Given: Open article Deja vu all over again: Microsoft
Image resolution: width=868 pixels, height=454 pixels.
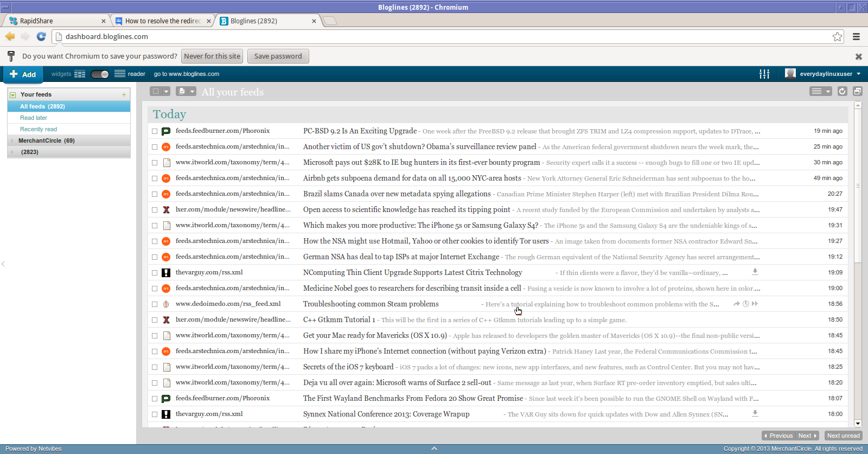Looking at the screenshot, I should coord(397,383).
